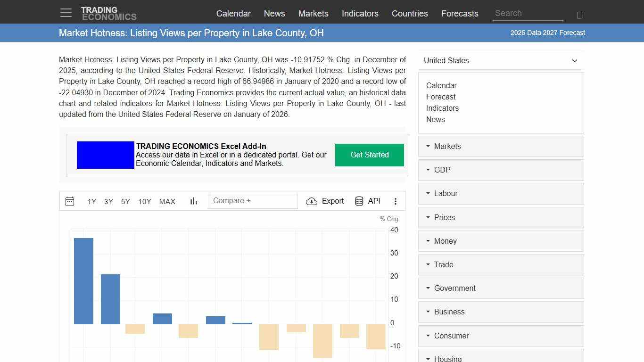Click the Get Started button

369,155
